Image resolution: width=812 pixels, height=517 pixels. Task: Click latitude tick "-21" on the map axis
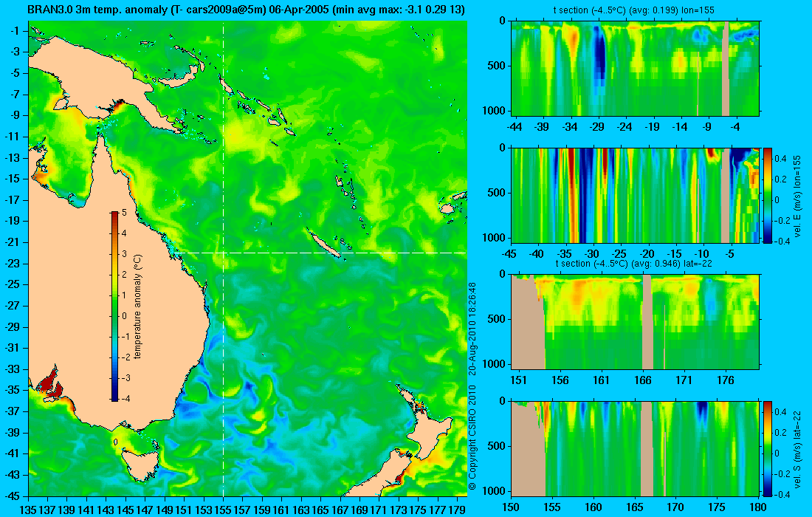coord(13,242)
